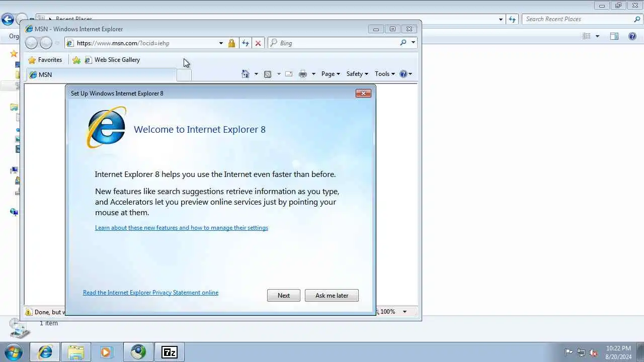Click the Bing search magnifier icon
The height and width of the screenshot is (362, 644).
pos(403,43)
